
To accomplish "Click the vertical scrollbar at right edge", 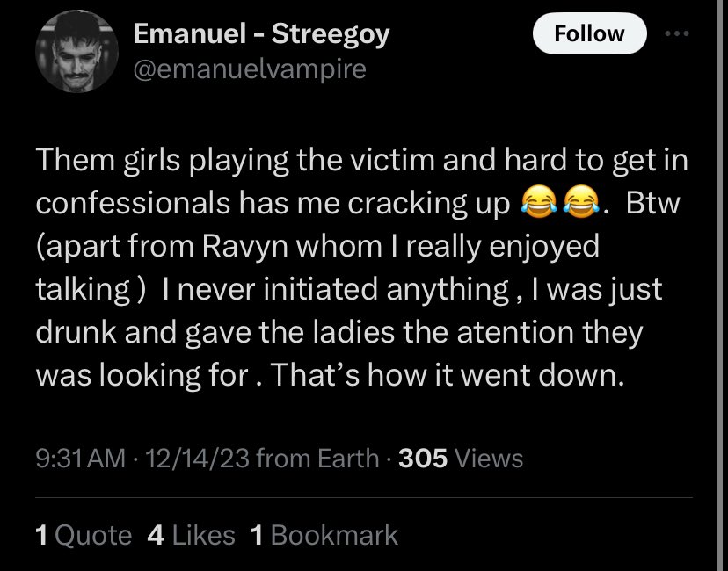I will click(x=720, y=285).
